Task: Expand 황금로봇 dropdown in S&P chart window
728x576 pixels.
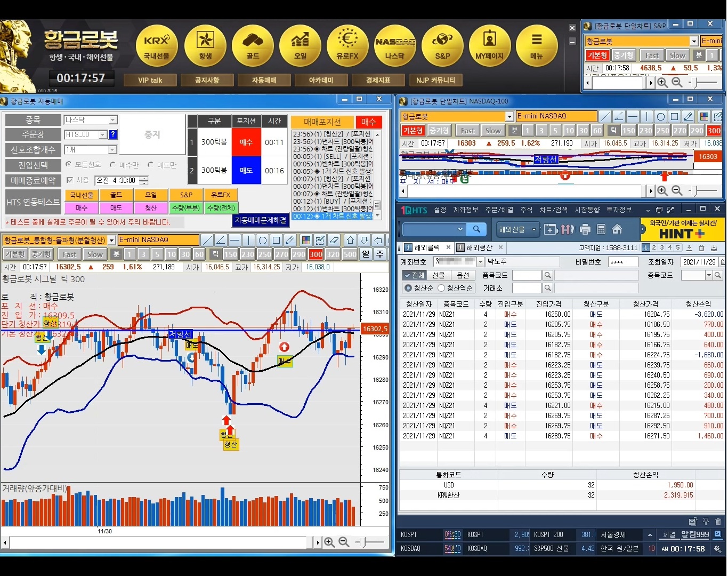Action: coord(693,41)
